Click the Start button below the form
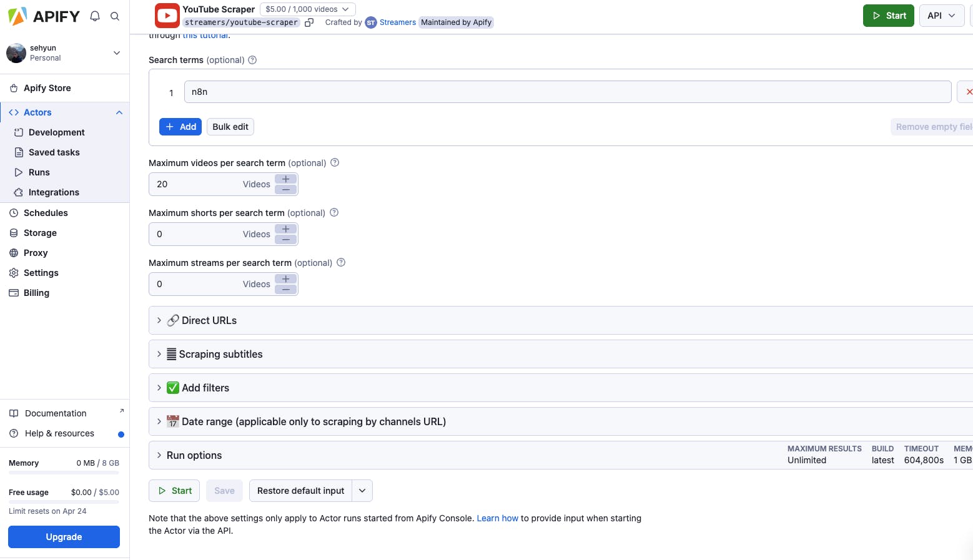This screenshot has height=560, width=973. point(174,491)
